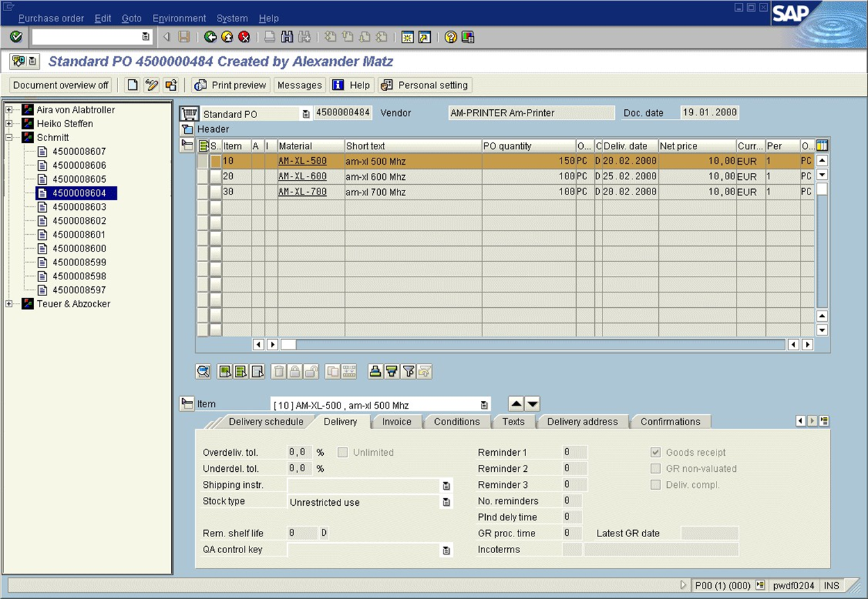Expand the Teuer & Abzocker tree node
Screen dimensions: 868x599
coord(9,304)
